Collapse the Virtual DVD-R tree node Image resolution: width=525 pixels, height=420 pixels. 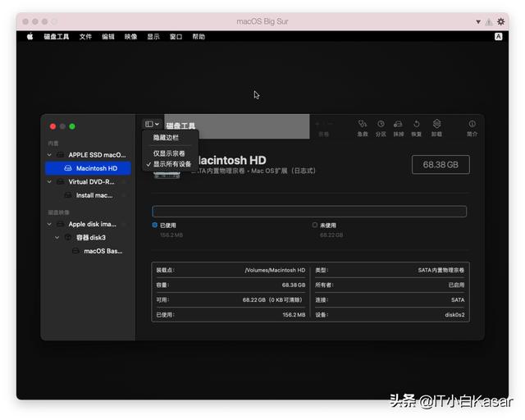click(49, 181)
